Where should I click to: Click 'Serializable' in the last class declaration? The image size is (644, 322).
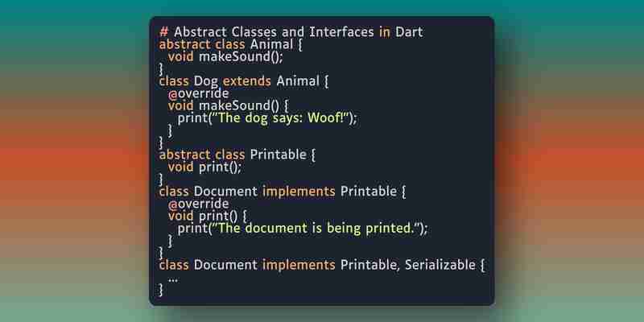[x=440, y=265]
